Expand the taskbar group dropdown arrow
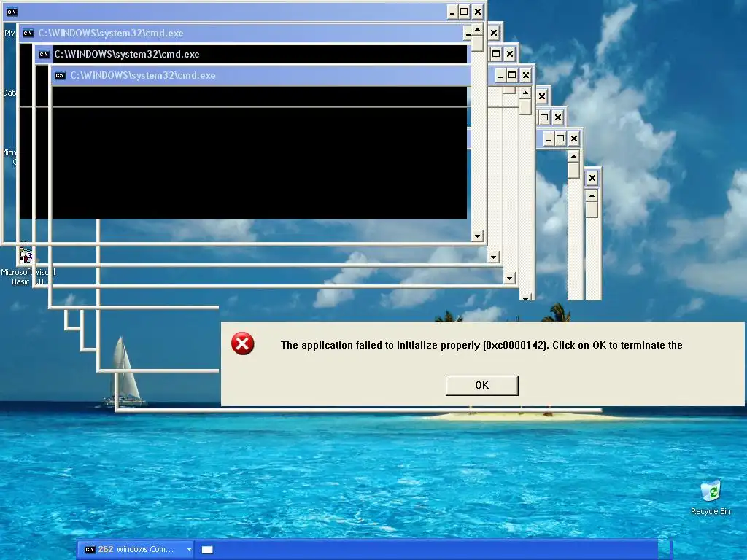The image size is (747, 560). 189,549
